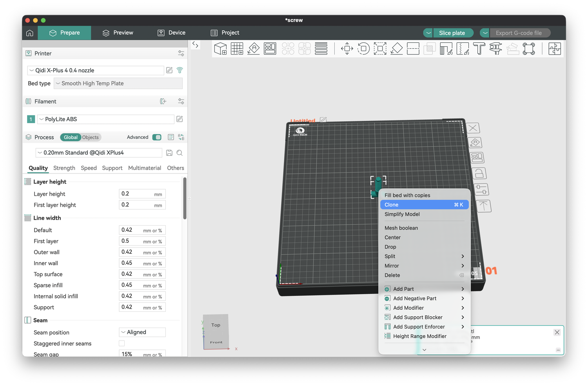
Task: Select the Auto orient tool
Action: 253,49
